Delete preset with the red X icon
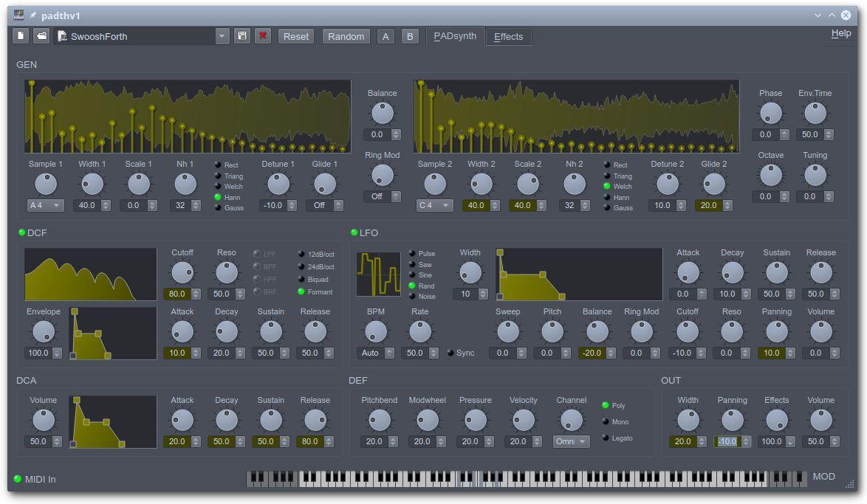 point(263,36)
